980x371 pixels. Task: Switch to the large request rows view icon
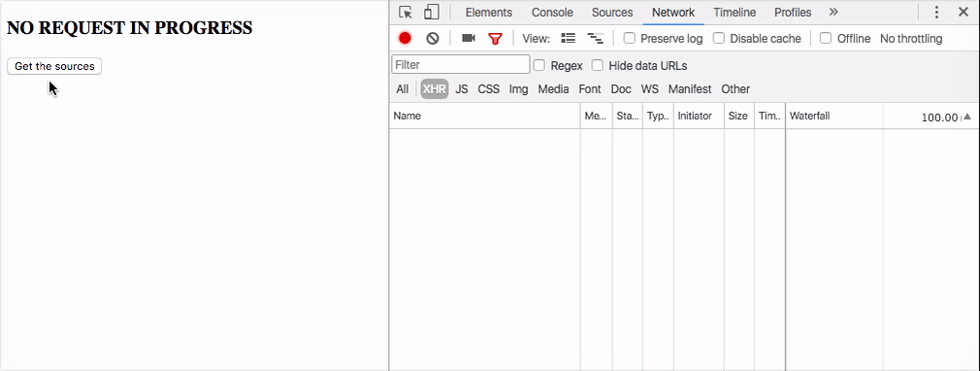569,38
